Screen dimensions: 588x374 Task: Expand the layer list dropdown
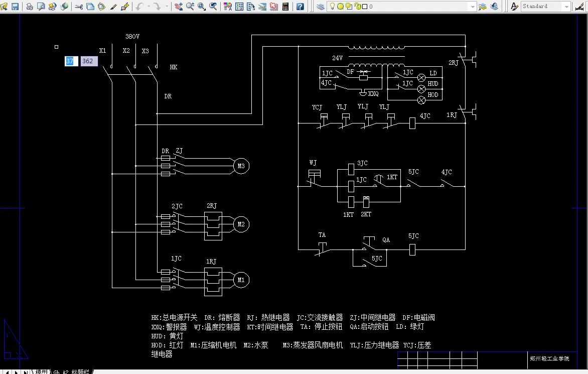coord(473,7)
